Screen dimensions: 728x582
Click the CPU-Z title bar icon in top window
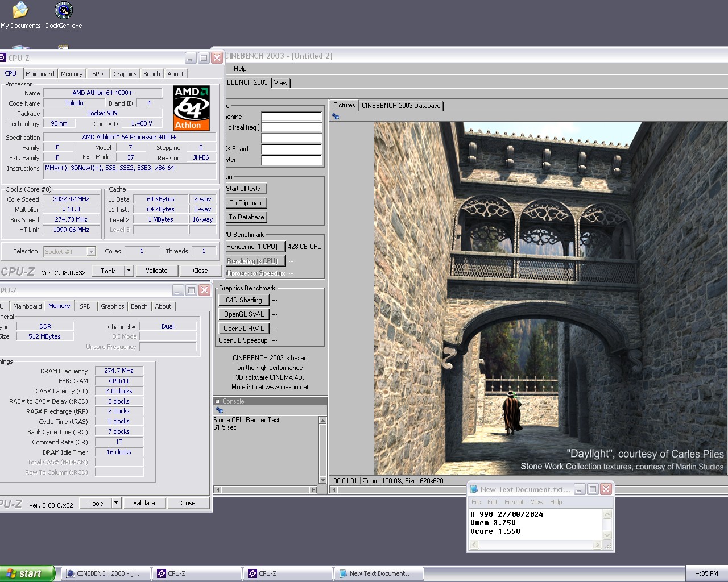pyautogui.click(x=3, y=58)
